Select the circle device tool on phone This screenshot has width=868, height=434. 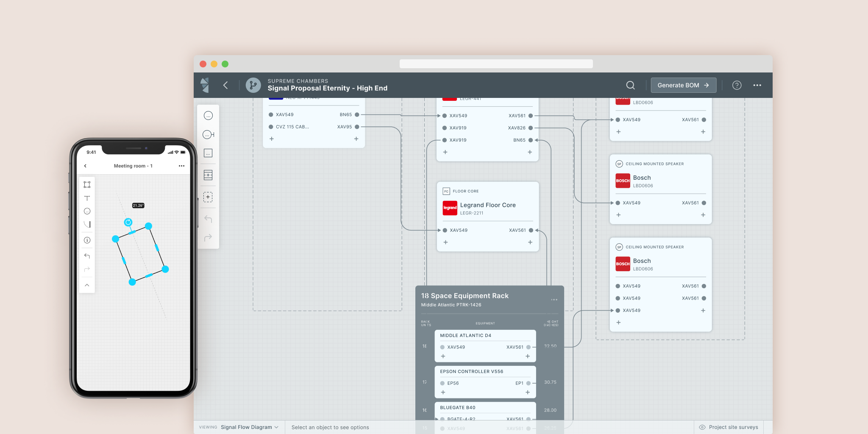(87, 211)
